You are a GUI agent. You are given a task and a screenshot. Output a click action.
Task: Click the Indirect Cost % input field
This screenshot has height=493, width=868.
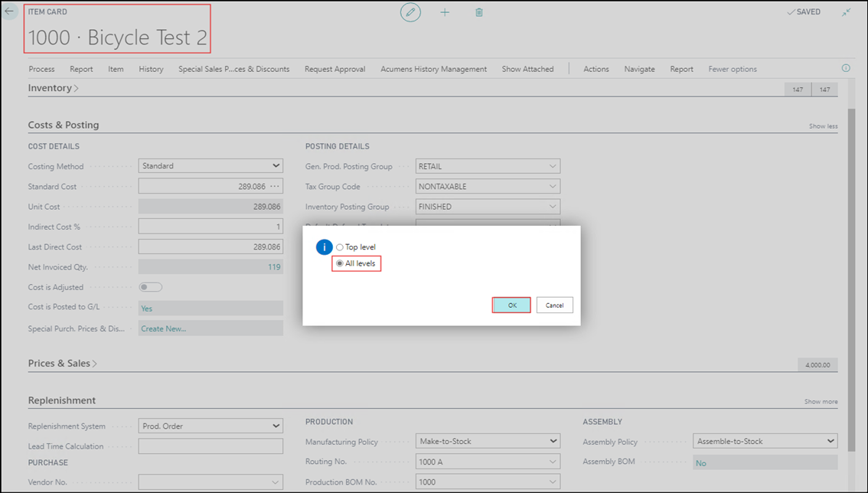210,227
